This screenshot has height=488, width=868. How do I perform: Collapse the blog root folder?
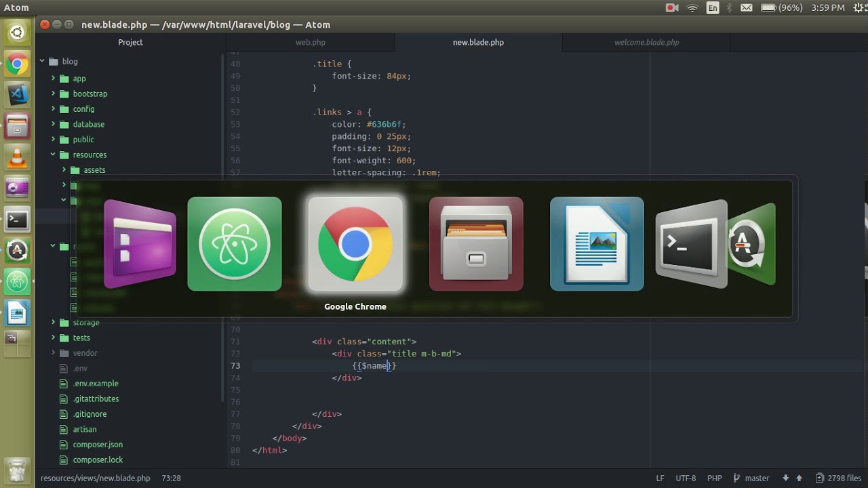(42, 61)
